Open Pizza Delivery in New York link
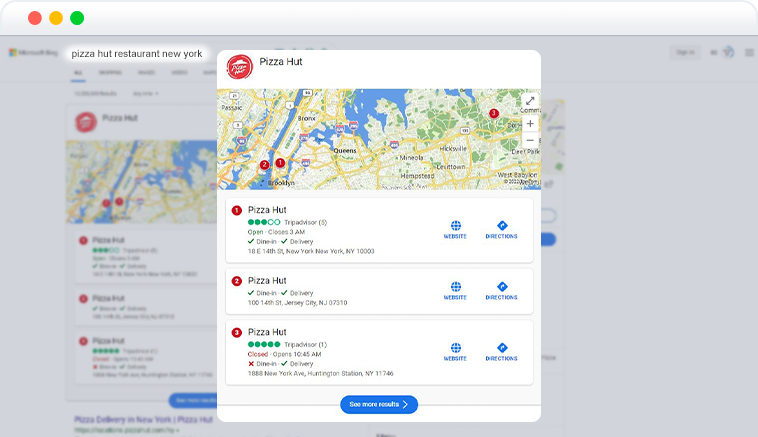This screenshot has width=758, height=437. pos(144,420)
